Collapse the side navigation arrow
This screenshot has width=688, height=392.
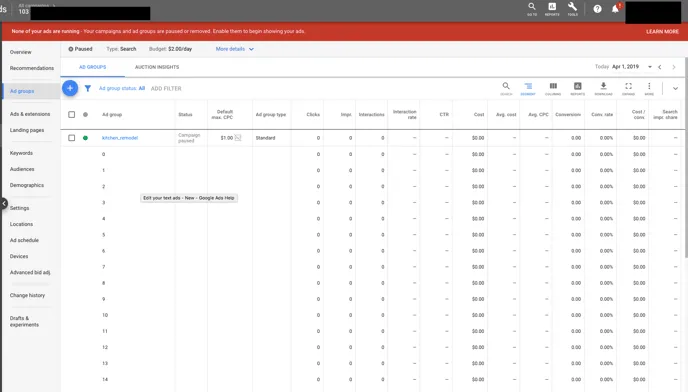[x=4, y=204]
